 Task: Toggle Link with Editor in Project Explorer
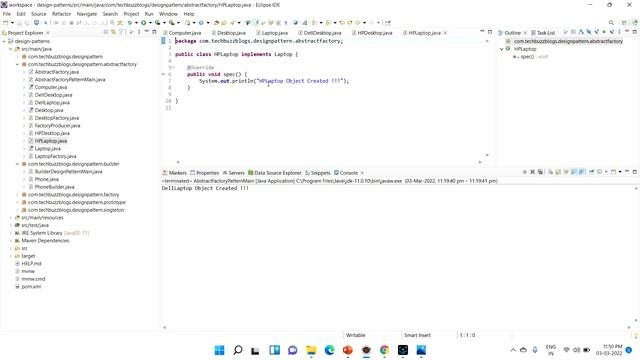(x=113, y=32)
